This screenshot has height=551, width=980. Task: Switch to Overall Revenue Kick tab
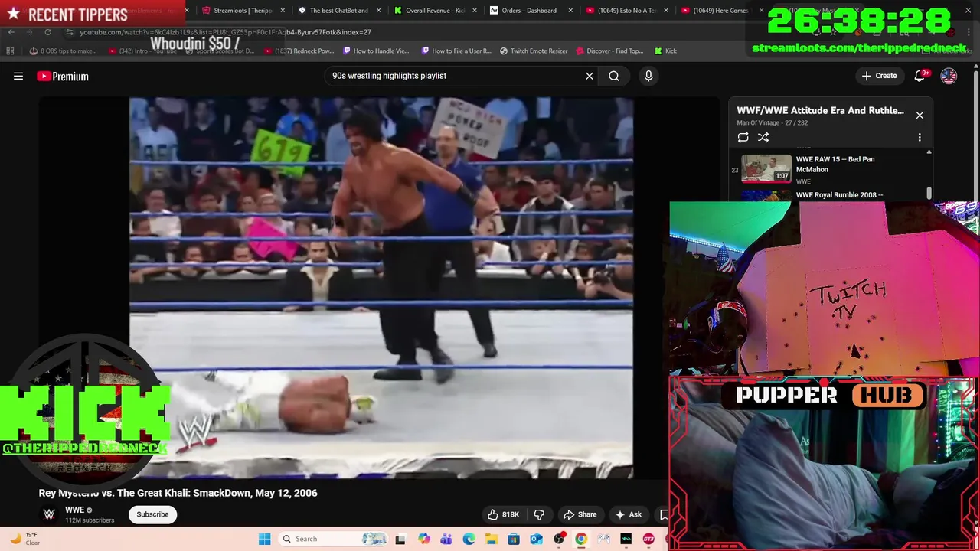pos(434,11)
